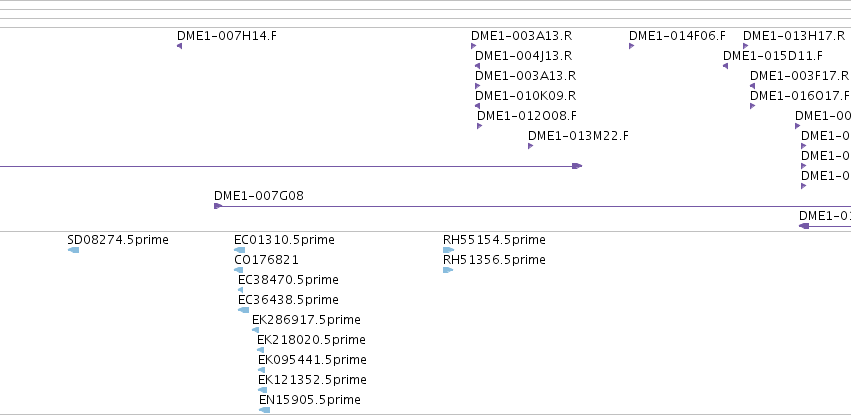Open the EK218020.5prime EST label
Screen dimensions: 851x415
click(312, 340)
